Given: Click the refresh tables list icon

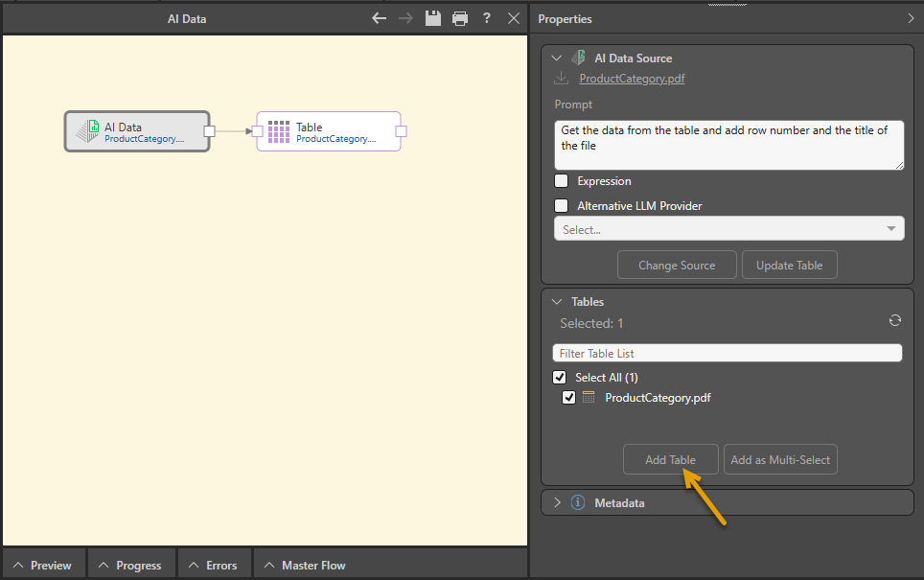Looking at the screenshot, I should point(895,321).
